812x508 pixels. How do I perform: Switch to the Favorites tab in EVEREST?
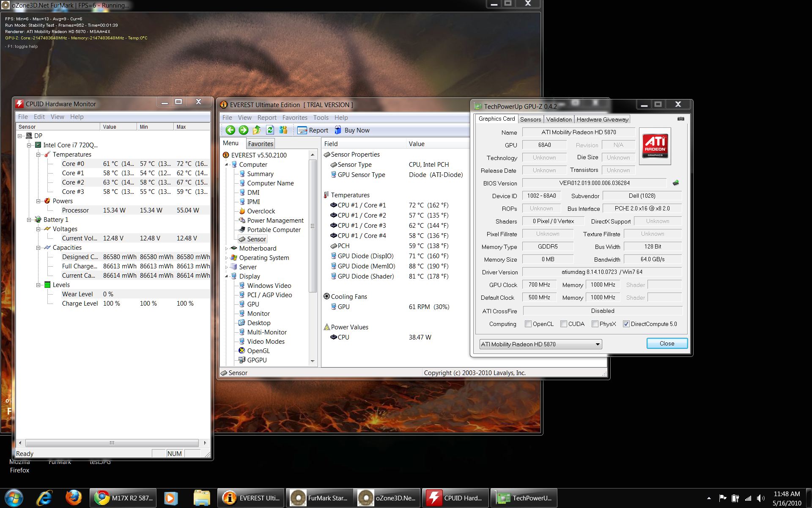pos(261,144)
